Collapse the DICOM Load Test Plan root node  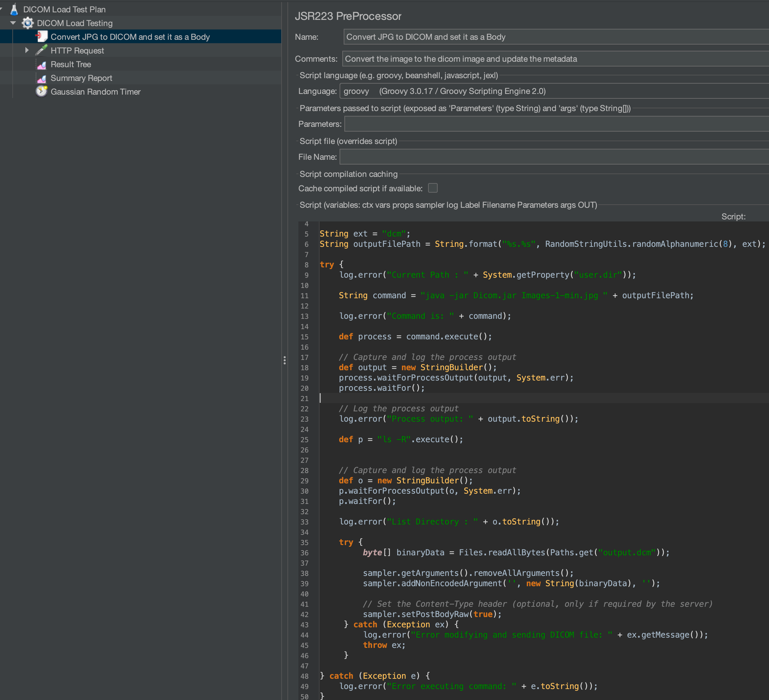[1, 9]
